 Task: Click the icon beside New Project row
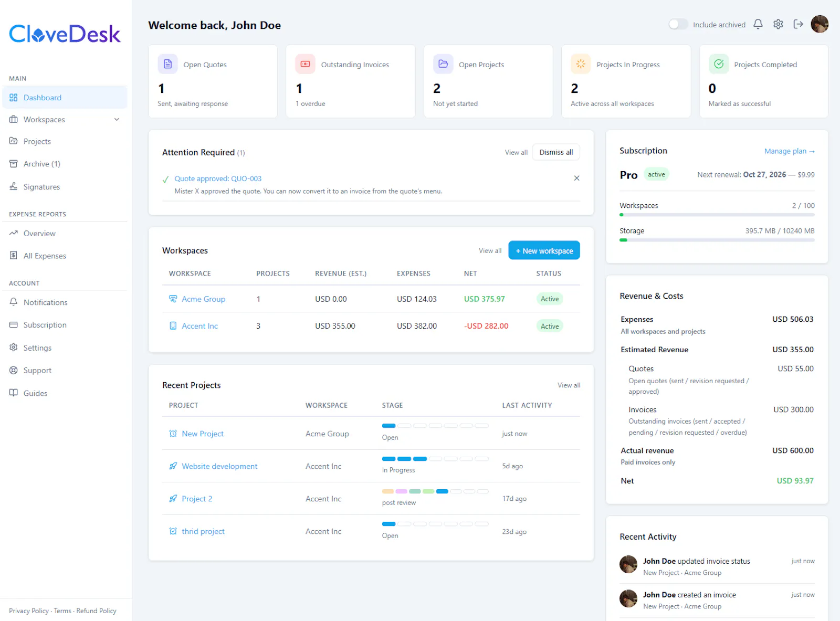173,434
